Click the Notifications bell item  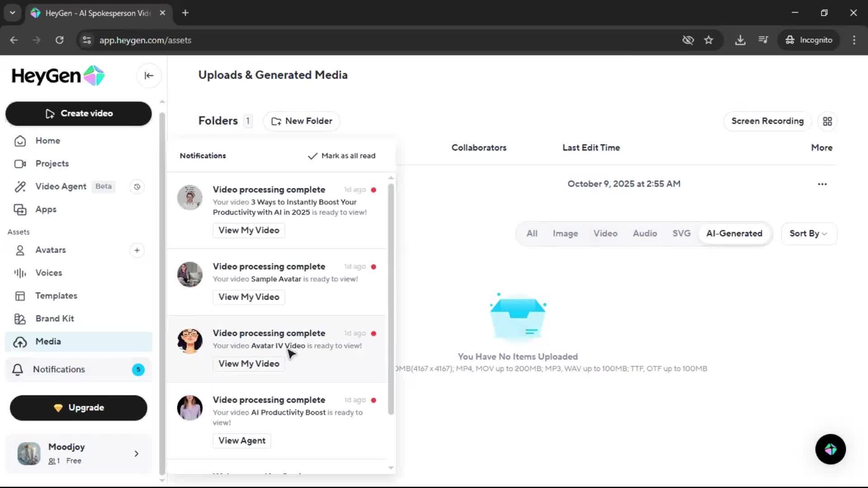point(59,370)
